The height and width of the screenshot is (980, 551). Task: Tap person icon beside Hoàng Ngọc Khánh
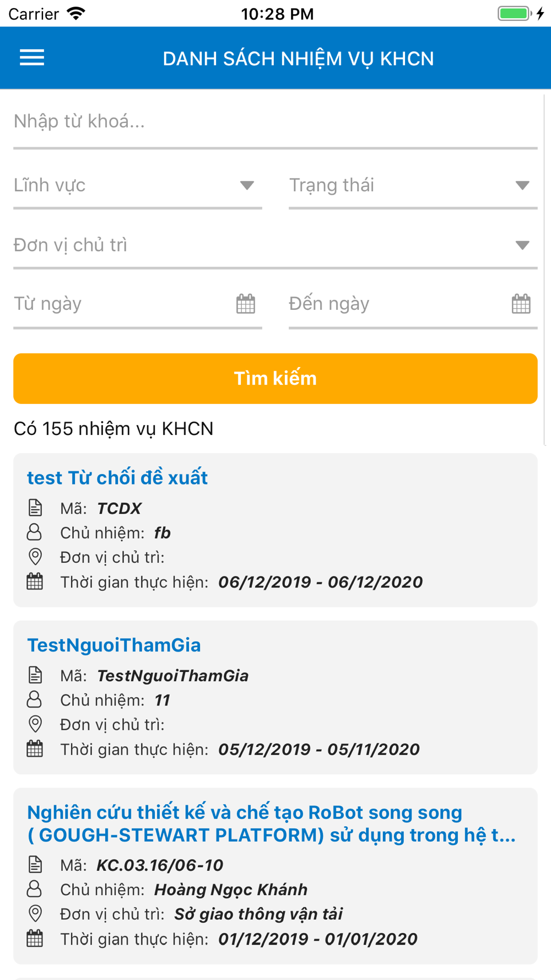(34, 889)
